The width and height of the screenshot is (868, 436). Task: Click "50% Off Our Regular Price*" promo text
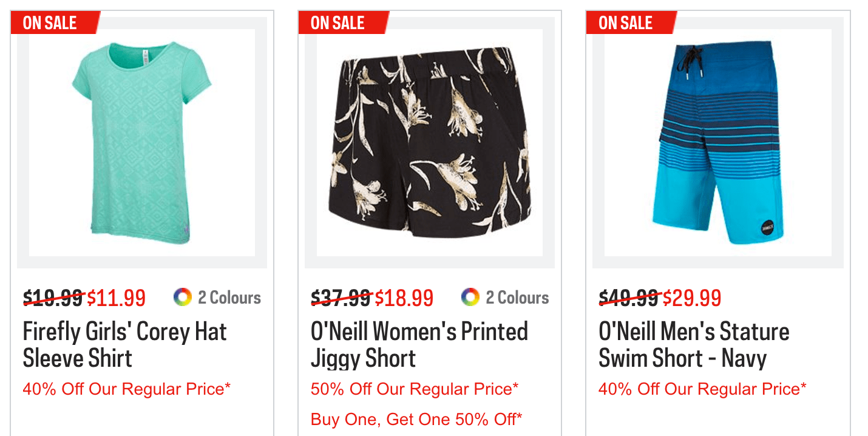pos(415,389)
